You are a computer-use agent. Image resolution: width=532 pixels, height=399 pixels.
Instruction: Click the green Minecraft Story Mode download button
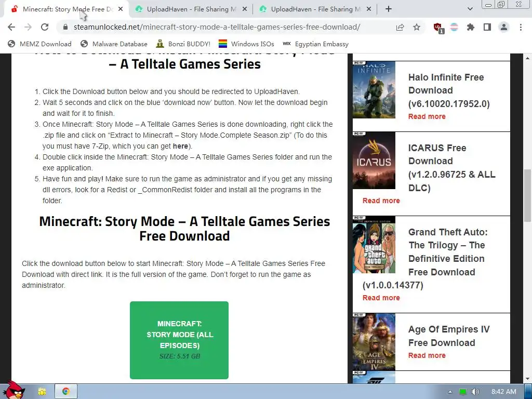(179, 340)
